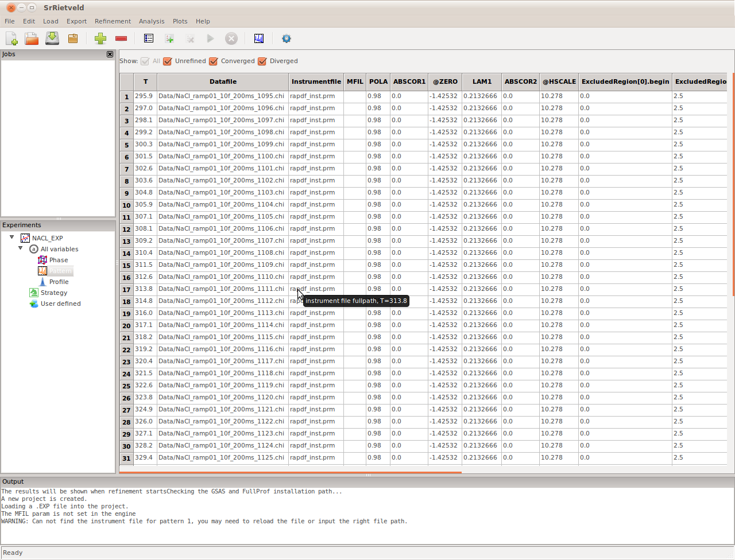735x560 pixels.
Task: Open the Analysis menu
Action: click(x=152, y=21)
